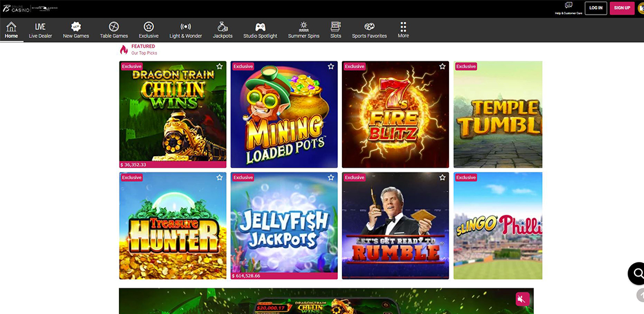Open the Live Dealer section

click(x=40, y=30)
